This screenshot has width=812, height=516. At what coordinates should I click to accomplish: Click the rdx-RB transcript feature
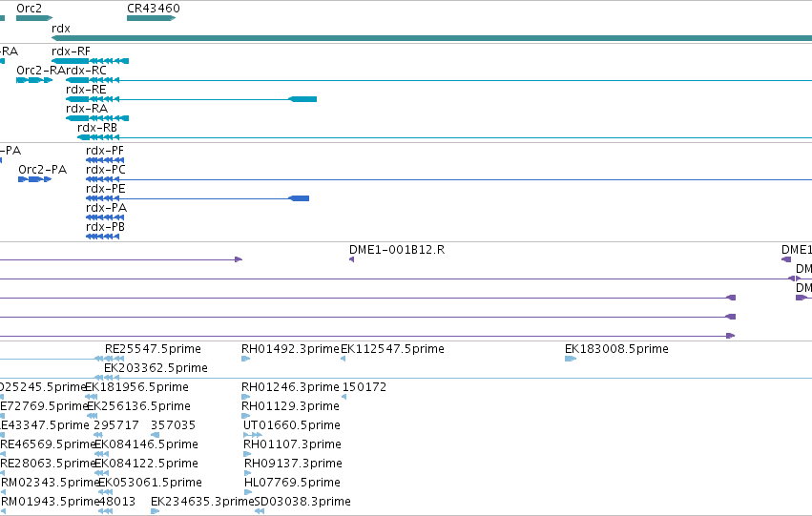click(x=445, y=137)
